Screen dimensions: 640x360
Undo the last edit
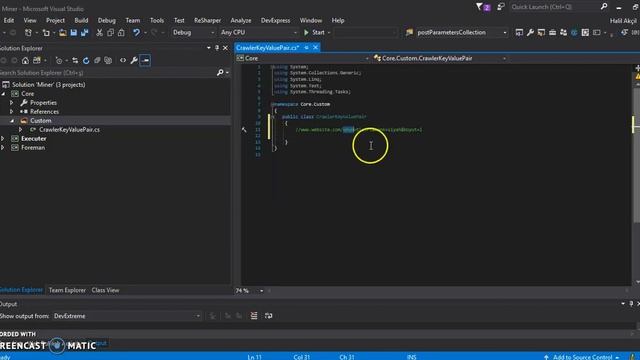(136, 33)
